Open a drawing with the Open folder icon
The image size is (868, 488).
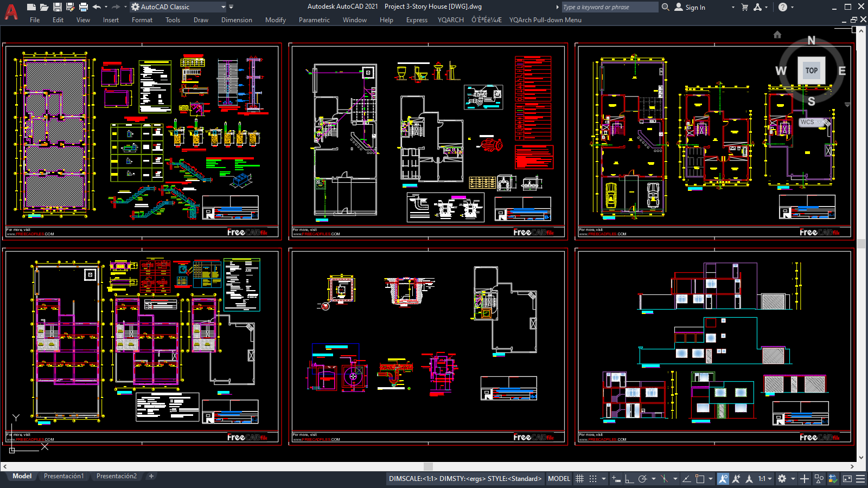44,7
